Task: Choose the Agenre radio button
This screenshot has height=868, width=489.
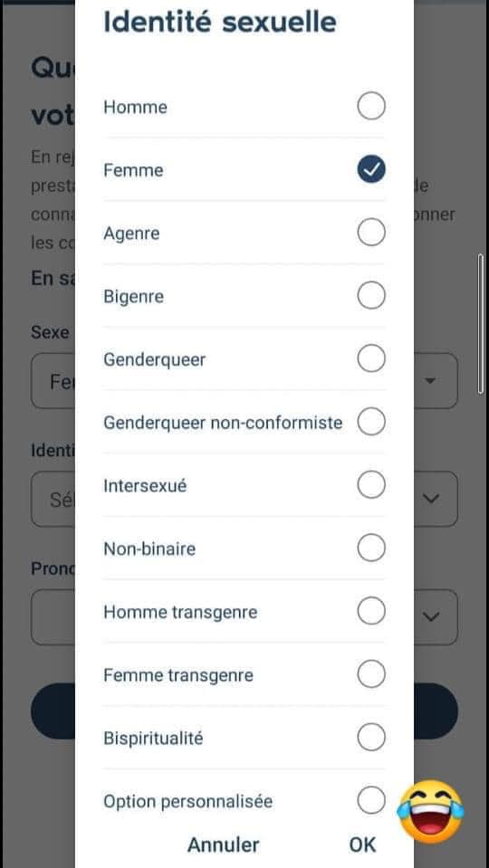Action: (x=371, y=233)
